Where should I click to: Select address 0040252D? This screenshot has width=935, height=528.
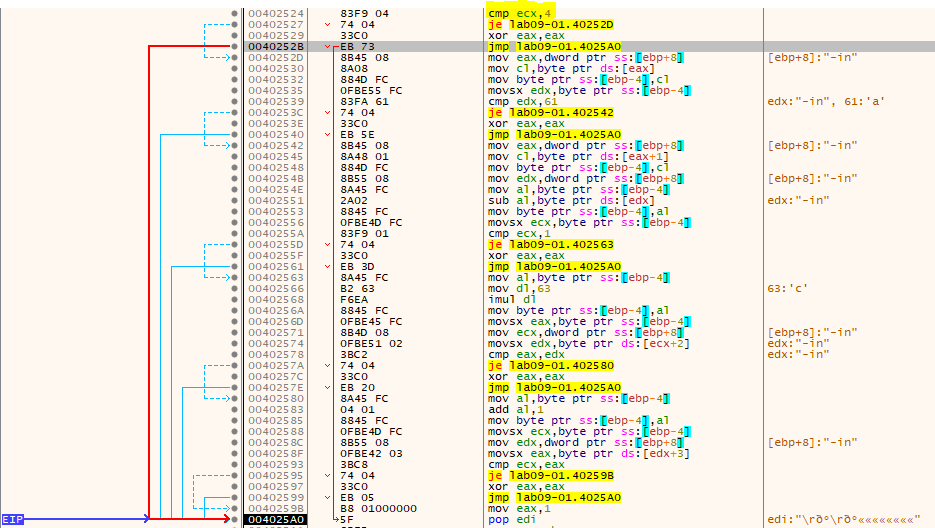(x=276, y=57)
